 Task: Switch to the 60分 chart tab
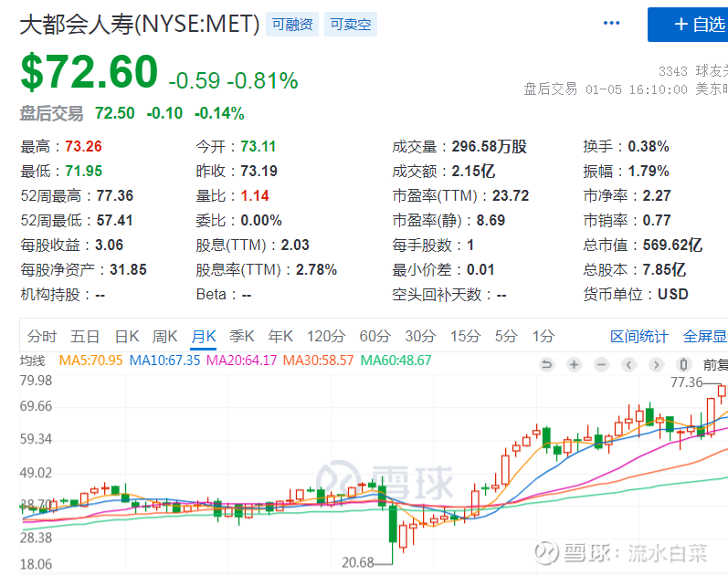[375, 336]
